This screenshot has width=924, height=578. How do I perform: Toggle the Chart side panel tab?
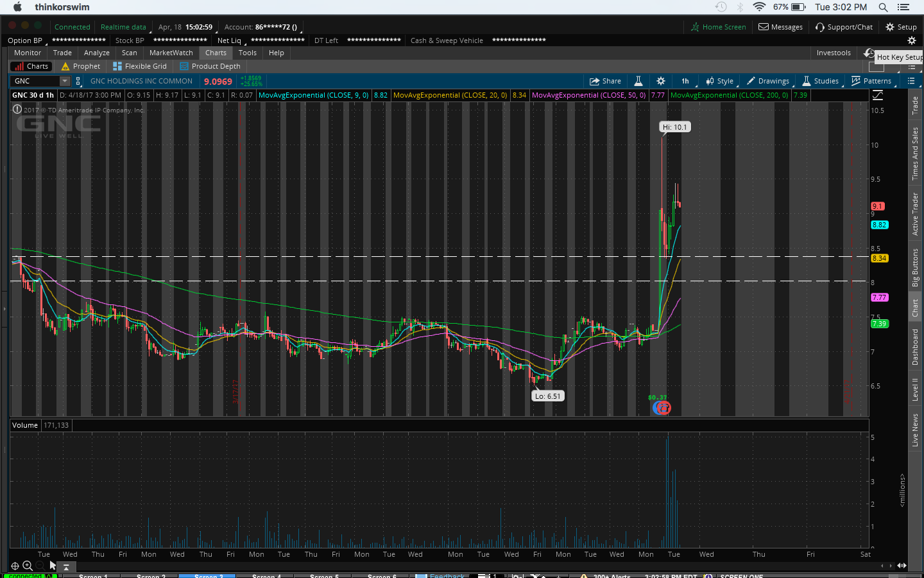(x=915, y=308)
